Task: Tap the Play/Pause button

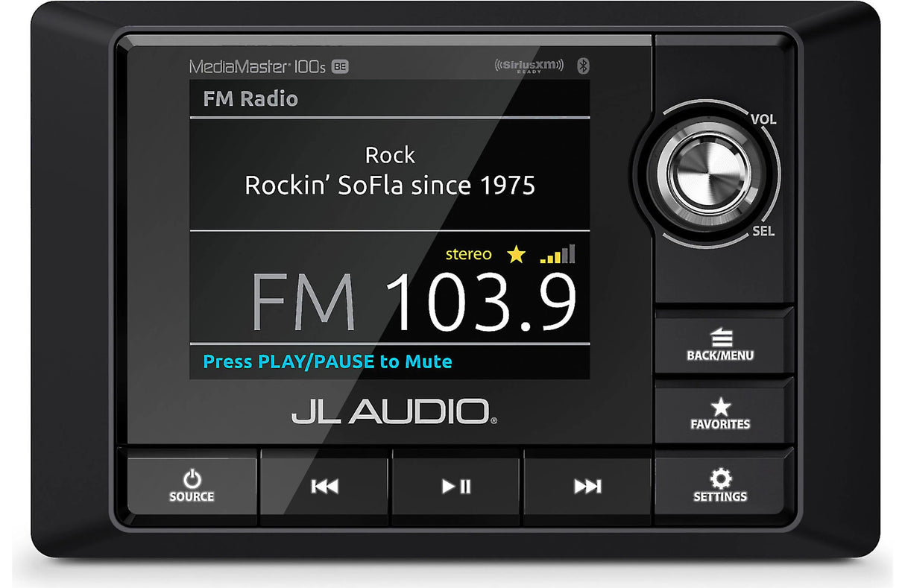Action: 455,485
